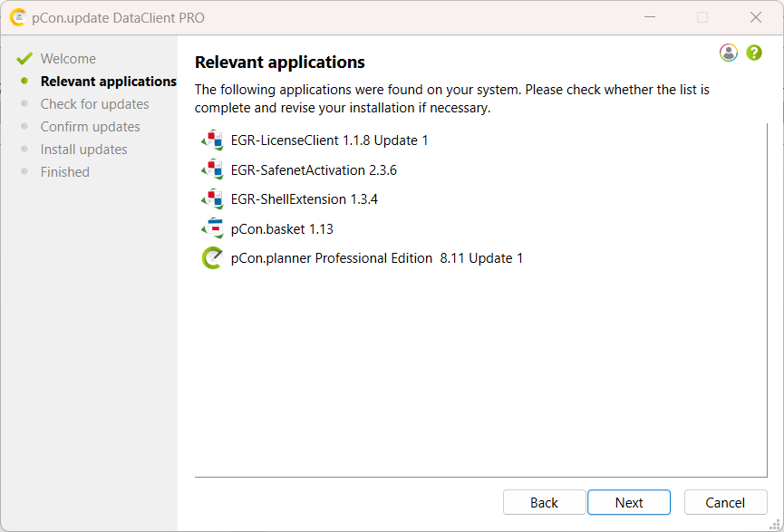Select the Welcome step in sidebar
The width and height of the screenshot is (784, 532).
point(68,59)
